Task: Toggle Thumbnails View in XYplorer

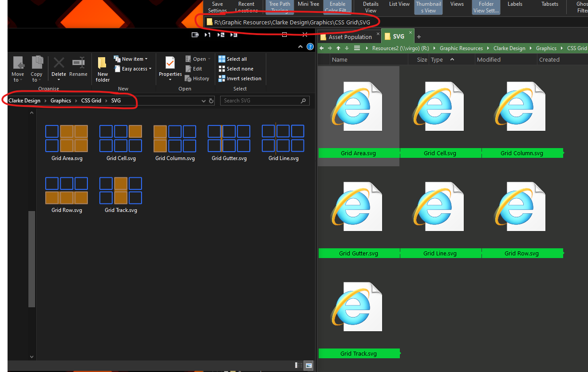Action: point(428,7)
